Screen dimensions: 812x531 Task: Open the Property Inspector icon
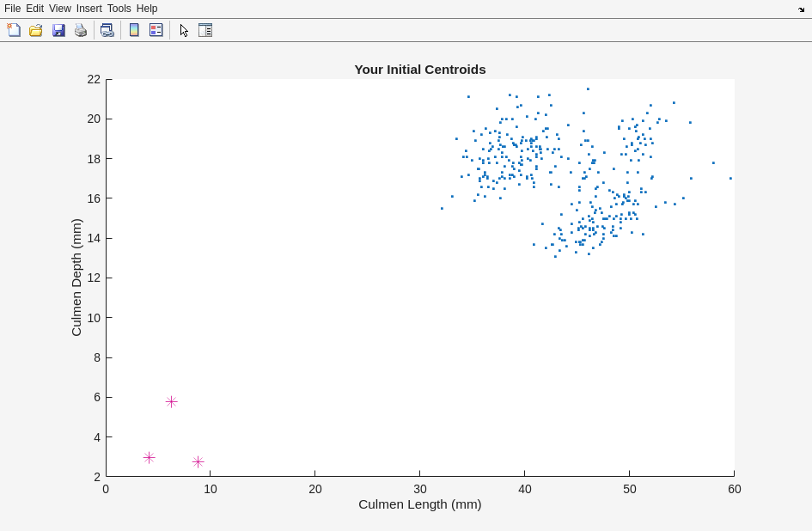coord(205,30)
